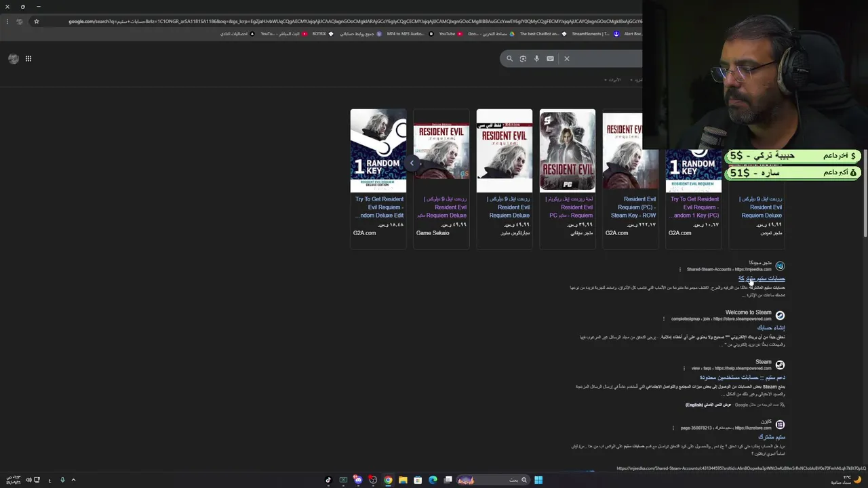Open the options dots for the mjeedka result
Screen dimensions: 868x488
680,270
